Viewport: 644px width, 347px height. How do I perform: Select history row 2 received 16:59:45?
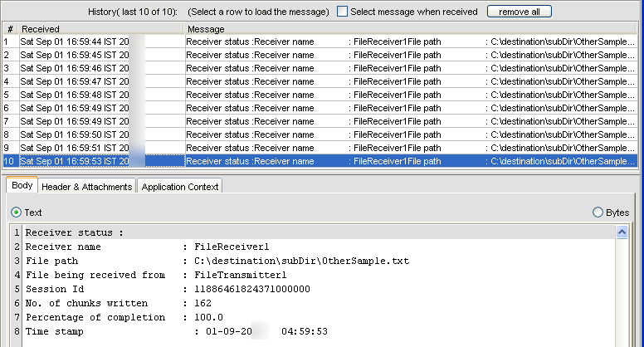[x=320, y=55]
